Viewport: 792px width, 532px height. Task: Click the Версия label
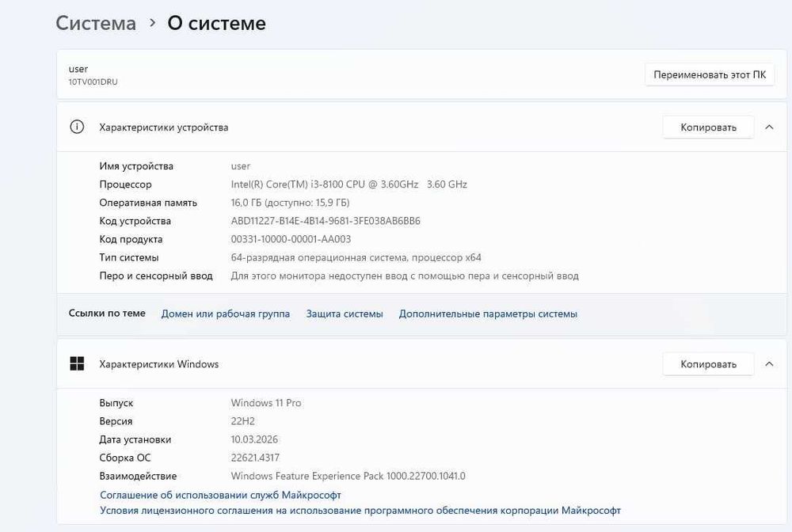pos(116,421)
